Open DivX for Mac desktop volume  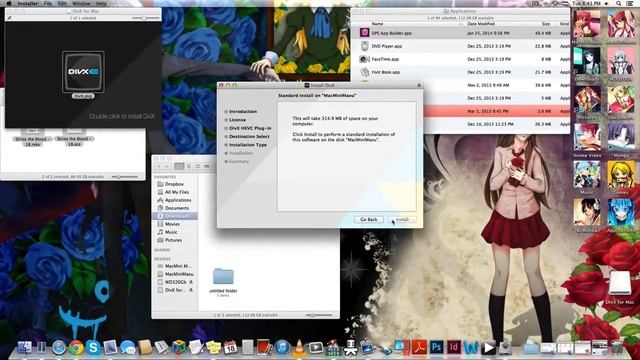point(620,283)
